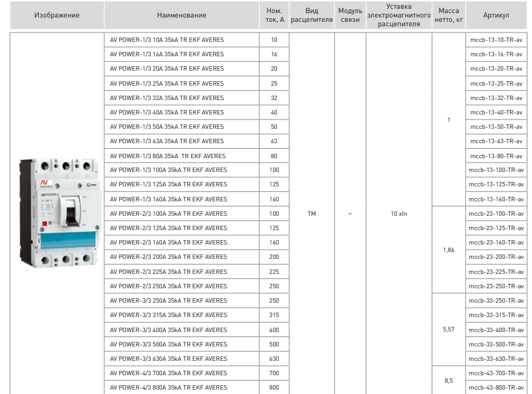The height and width of the screenshot is (394, 532).
Task: Select "AV POWER-1/3 25A 35kA TR EKF AVERES"
Action: pos(167,83)
